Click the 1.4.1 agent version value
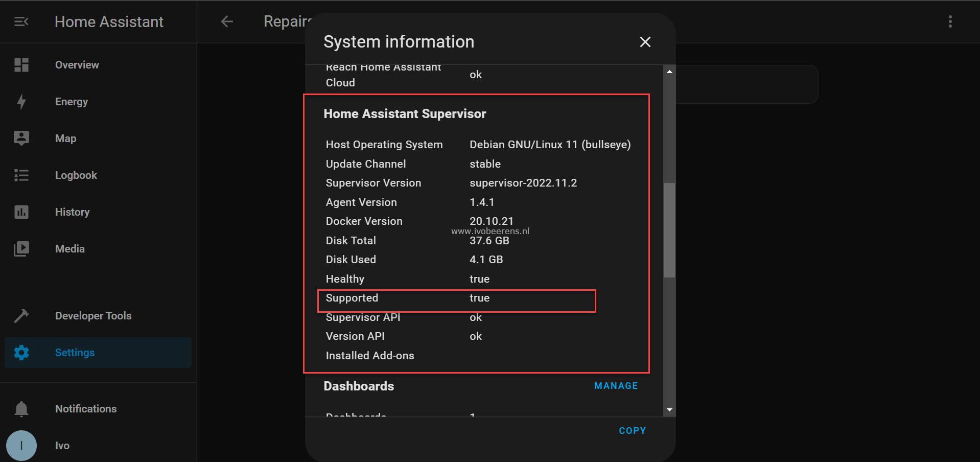980x462 pixels. [x=482, y=202]
